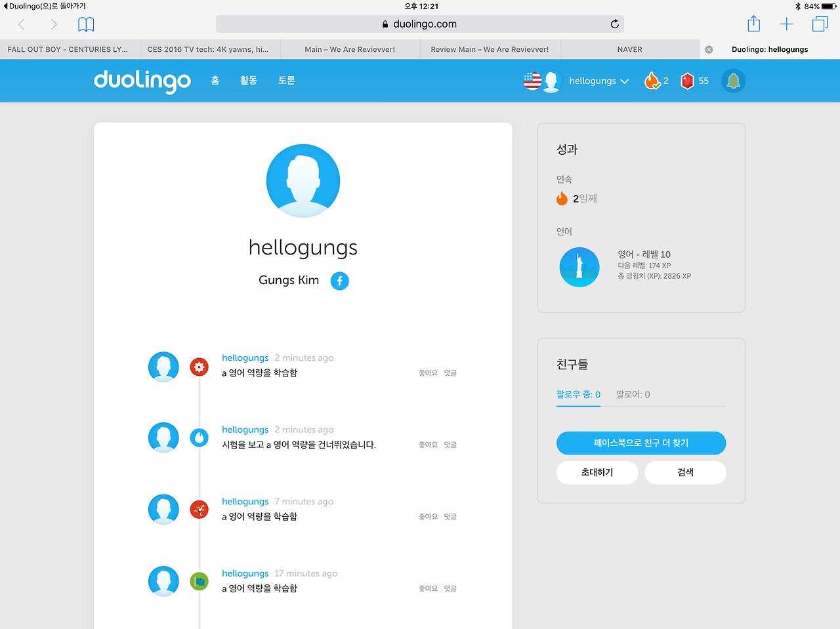Open 활동 in the navigation

(x=249, y=80)
